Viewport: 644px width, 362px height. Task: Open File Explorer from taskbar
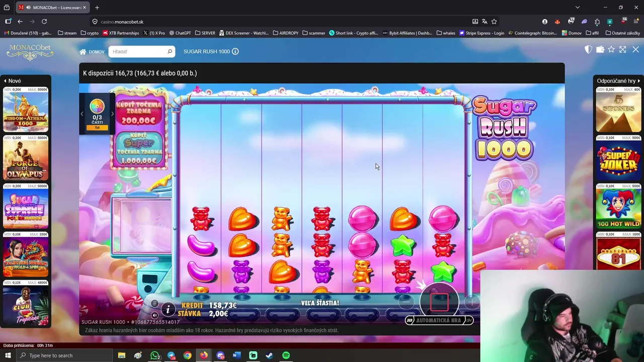[x=122, y=355]
